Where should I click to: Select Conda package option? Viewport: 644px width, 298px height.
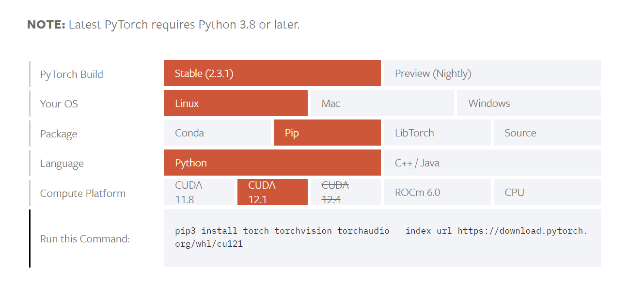pyautogui.click(x=217, y=133)
